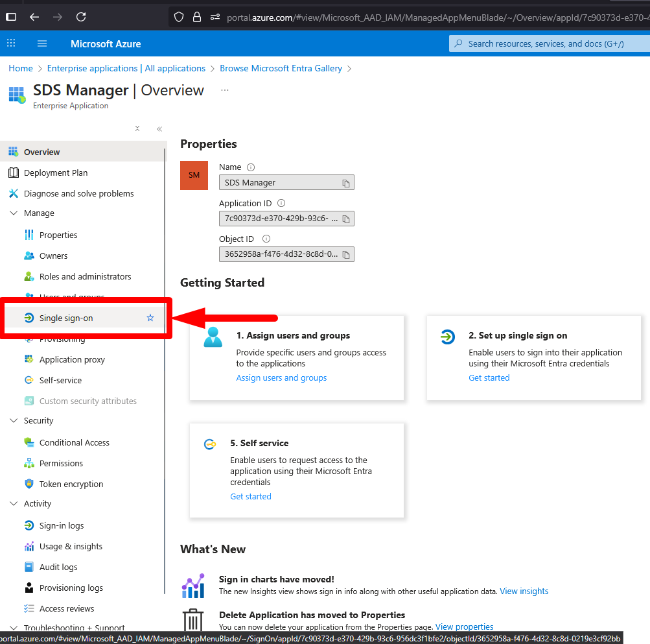
Task: Click the SM application logo tile
Action: click(194, 175)
